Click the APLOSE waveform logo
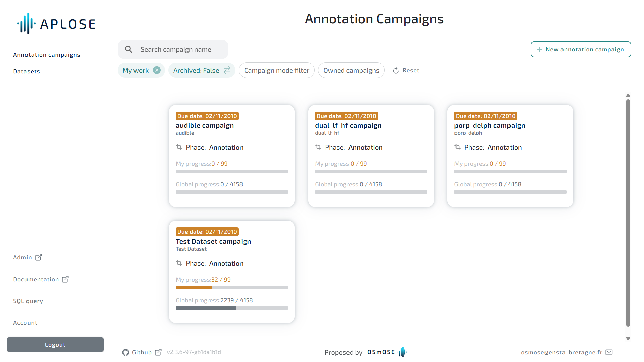This screenshot has height=362, width=644. (26, 24)
